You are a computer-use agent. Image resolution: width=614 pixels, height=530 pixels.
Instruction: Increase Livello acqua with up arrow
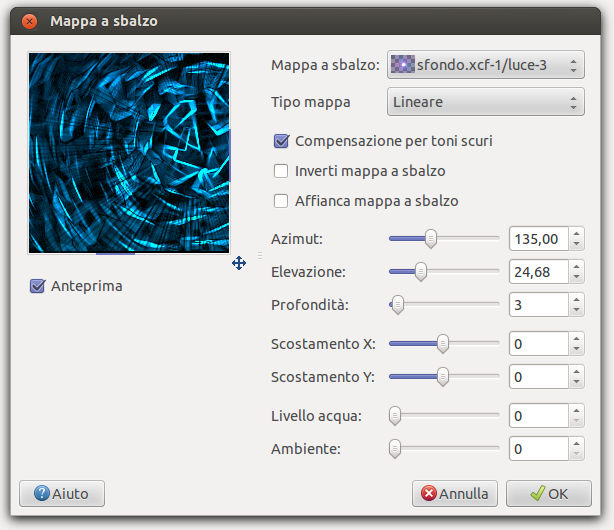pos(576,411)
